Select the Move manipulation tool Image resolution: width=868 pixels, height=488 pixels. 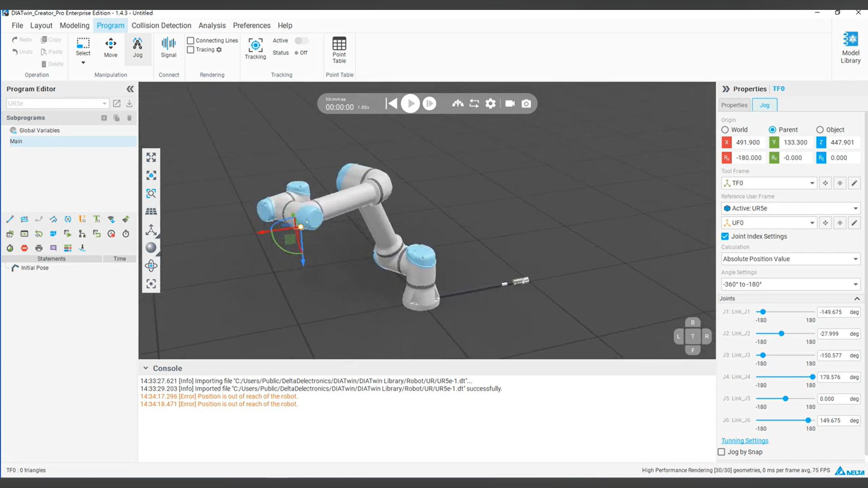point(111,48)
